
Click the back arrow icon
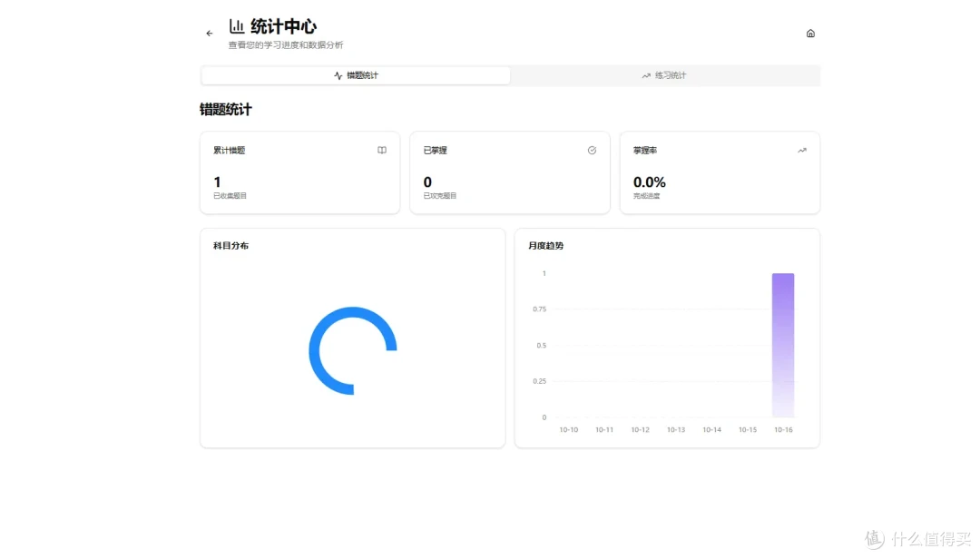click(210, 34)
